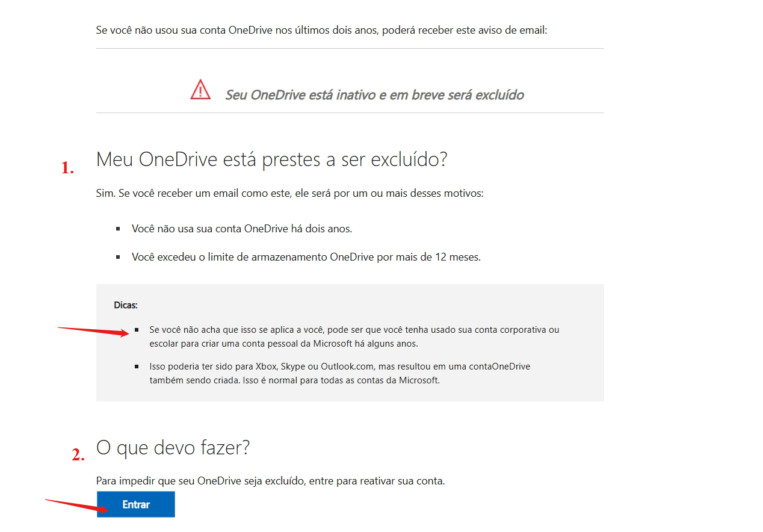Click the red warning triangle icon
The image size is (763, 532).
click(x=200, y=90)
